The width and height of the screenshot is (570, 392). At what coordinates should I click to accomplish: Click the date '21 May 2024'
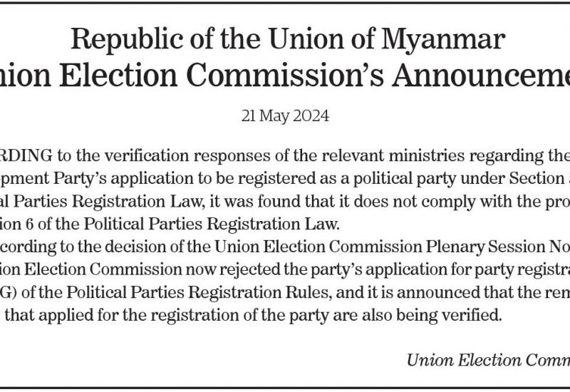pyautogui.click(x=286, y=116)
